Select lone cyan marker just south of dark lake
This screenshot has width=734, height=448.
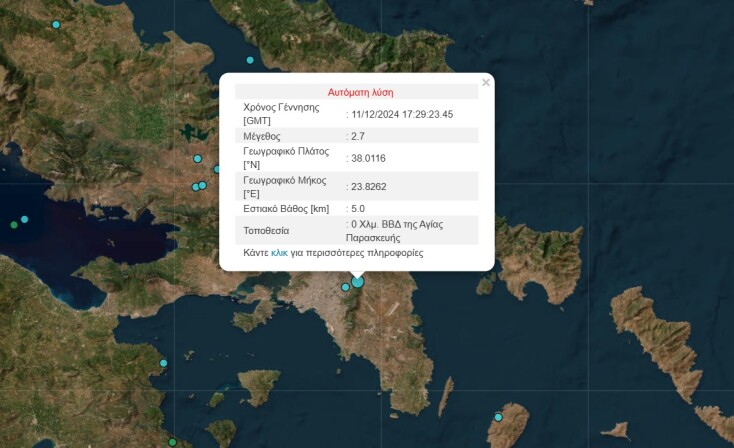point(198,159)
